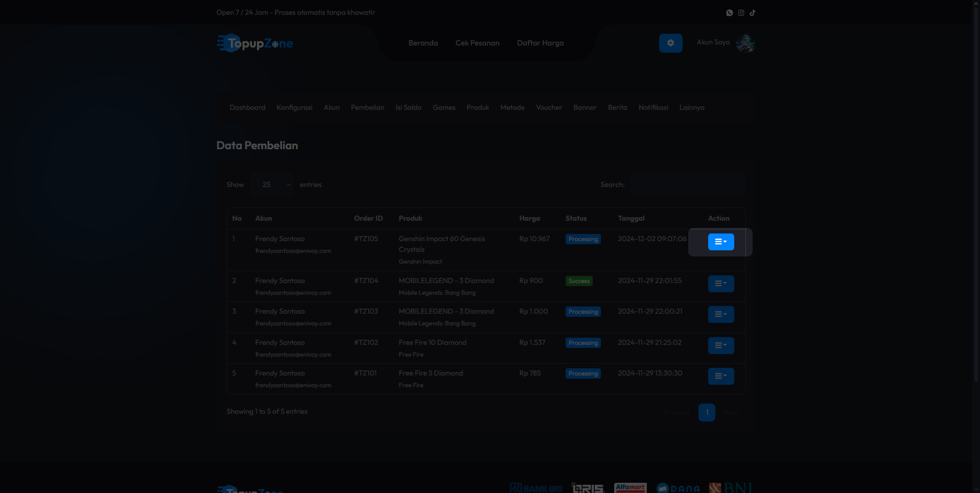Image resolution: width=980 pixels, height=493 pixels.
Task: Click the Previous pagination button
Action: click(x=678, y=412)
